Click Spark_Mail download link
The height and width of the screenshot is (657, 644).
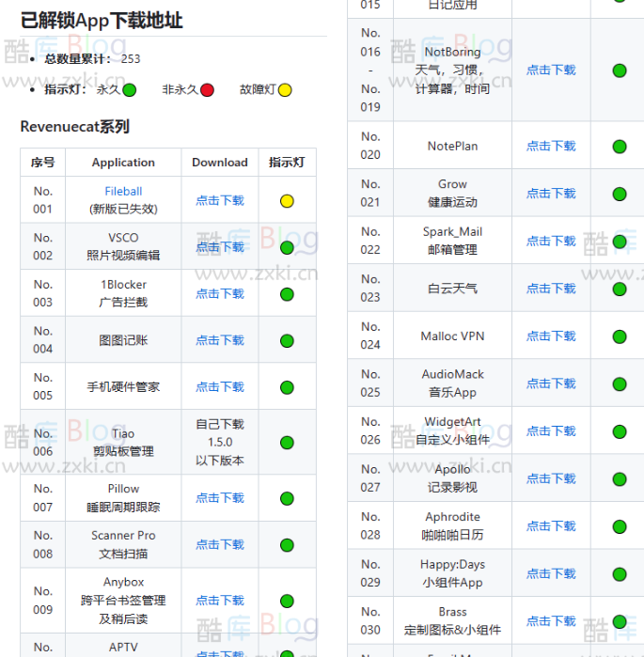[551, 241]
